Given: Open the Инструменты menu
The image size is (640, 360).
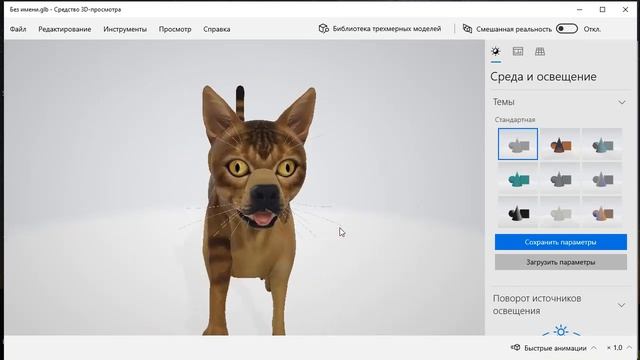Looking at the screenshot, I should pyautogui.click(x=125, y=29).
